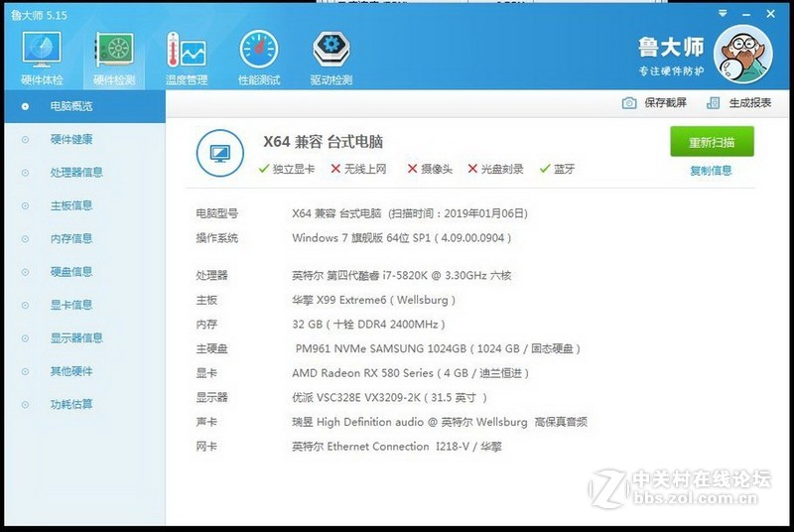
Task: Click the green 重新扫描 button
Action: coord(712,142)
